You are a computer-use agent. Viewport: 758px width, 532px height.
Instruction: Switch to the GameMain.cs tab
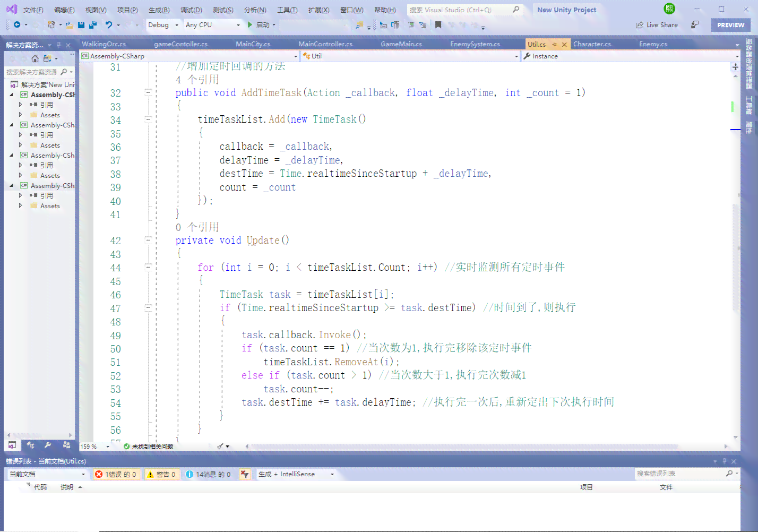click(x=401, y=44)
